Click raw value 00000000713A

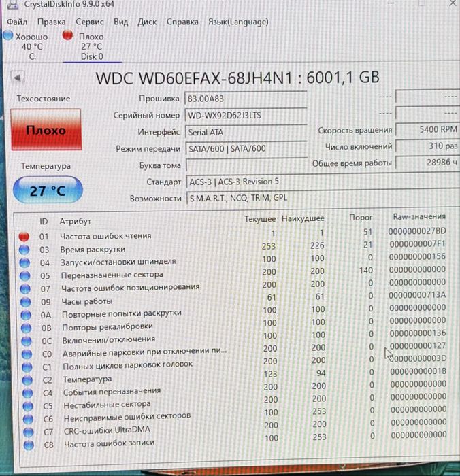point(417,295)
